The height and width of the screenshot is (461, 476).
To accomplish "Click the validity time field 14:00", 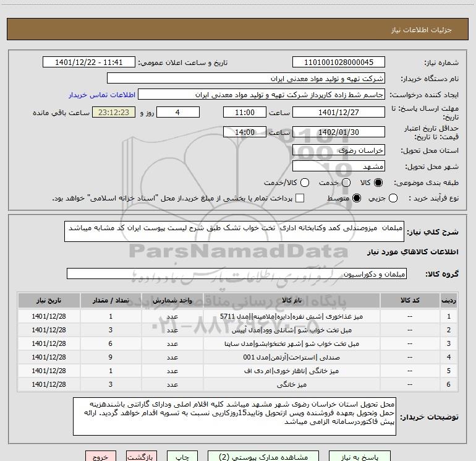I will tap(245, 132).
